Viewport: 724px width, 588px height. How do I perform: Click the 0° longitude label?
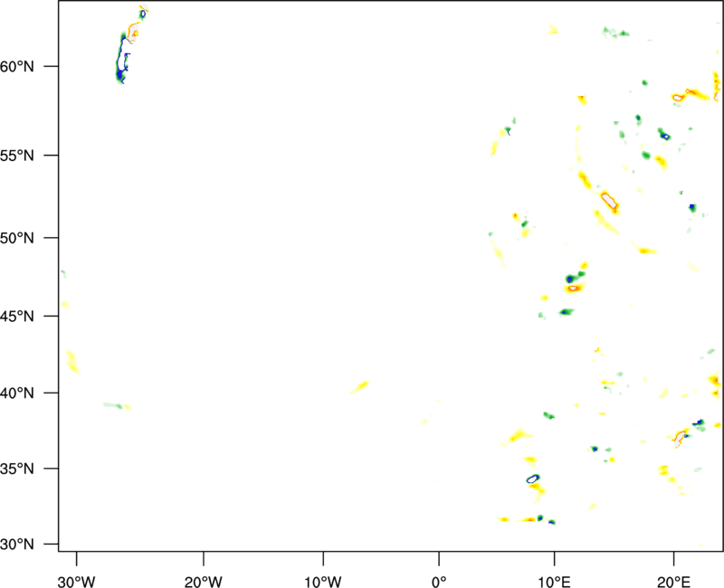[439, 582]
